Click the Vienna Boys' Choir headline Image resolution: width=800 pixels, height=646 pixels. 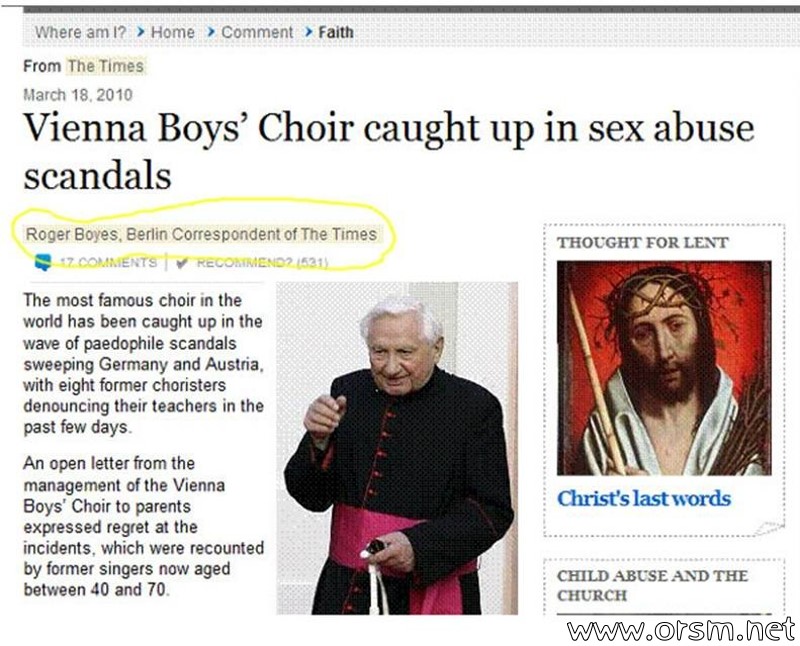(x=389, y=152)
